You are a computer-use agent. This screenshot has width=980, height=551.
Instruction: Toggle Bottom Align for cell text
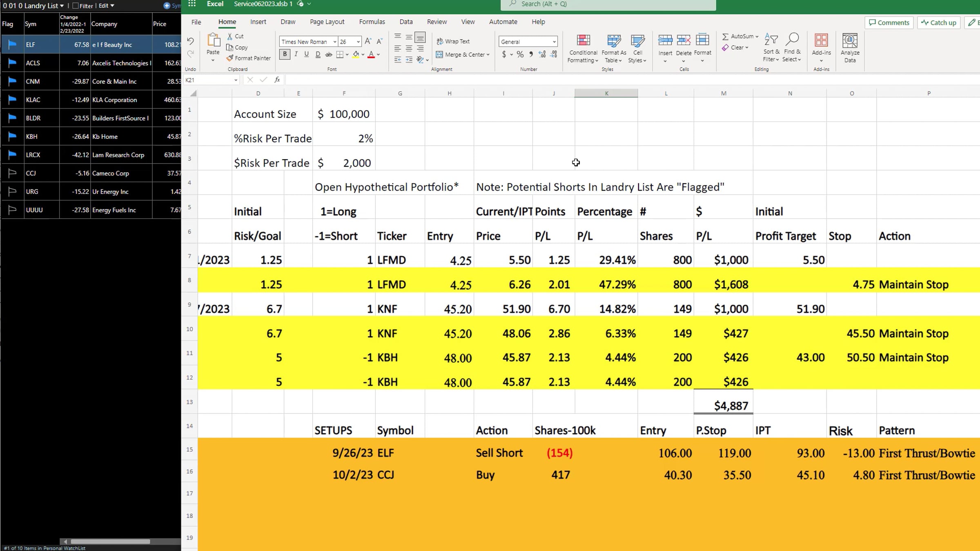tap(420, 37)
